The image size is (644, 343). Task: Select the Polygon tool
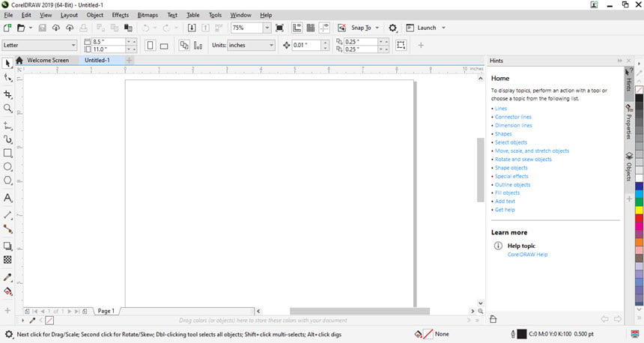(x=7, y=180)
